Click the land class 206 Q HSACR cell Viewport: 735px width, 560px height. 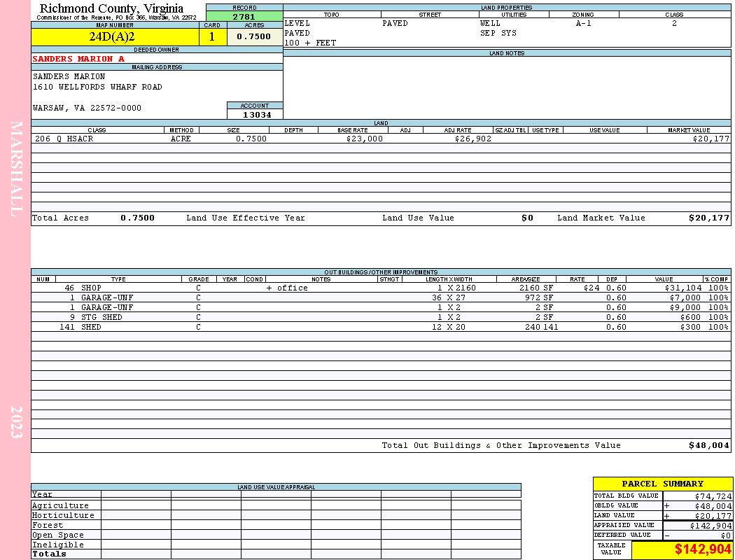pyautogui.click(x=64, y=139)
